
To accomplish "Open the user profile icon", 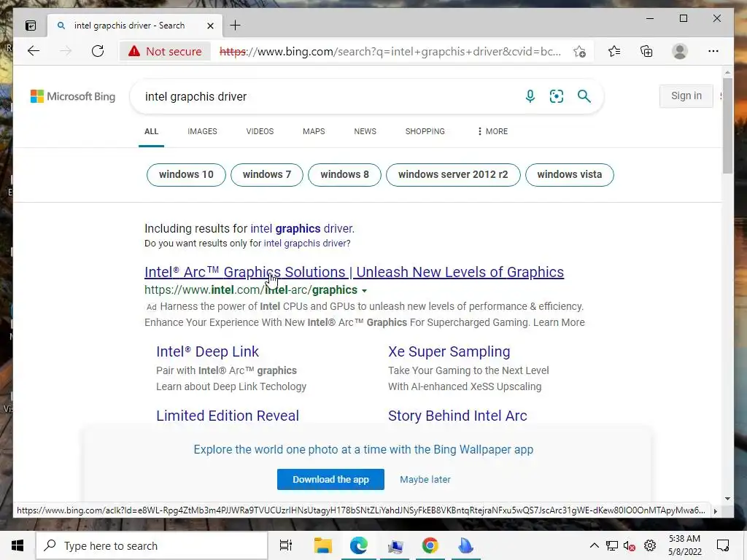I will 680,51.
